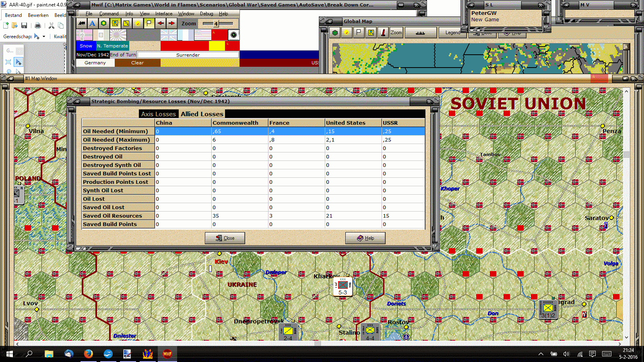Switch to the Axis Losses tab

158,114
